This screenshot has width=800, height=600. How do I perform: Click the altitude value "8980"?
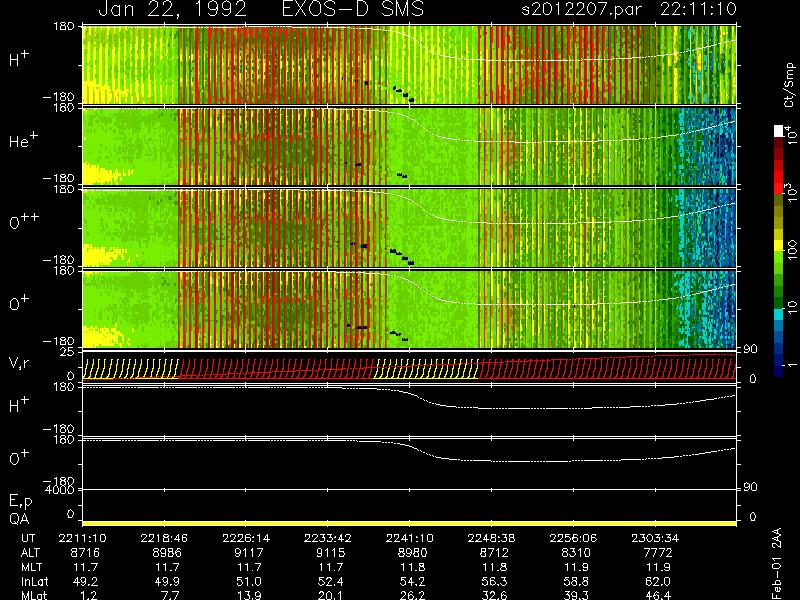tap(412, 553)
